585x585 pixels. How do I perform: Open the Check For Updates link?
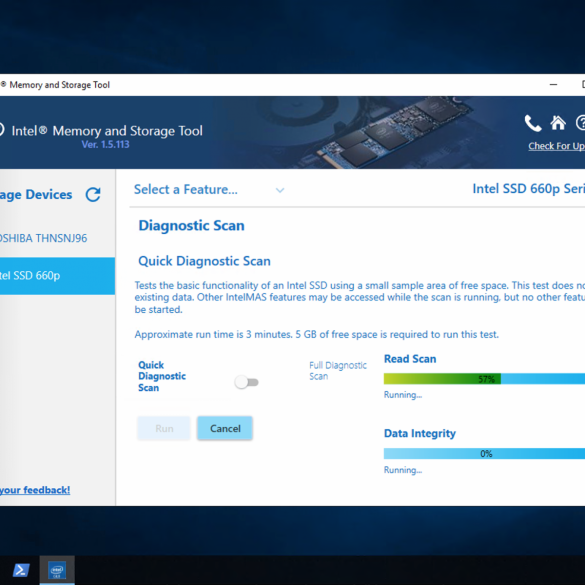556,146
